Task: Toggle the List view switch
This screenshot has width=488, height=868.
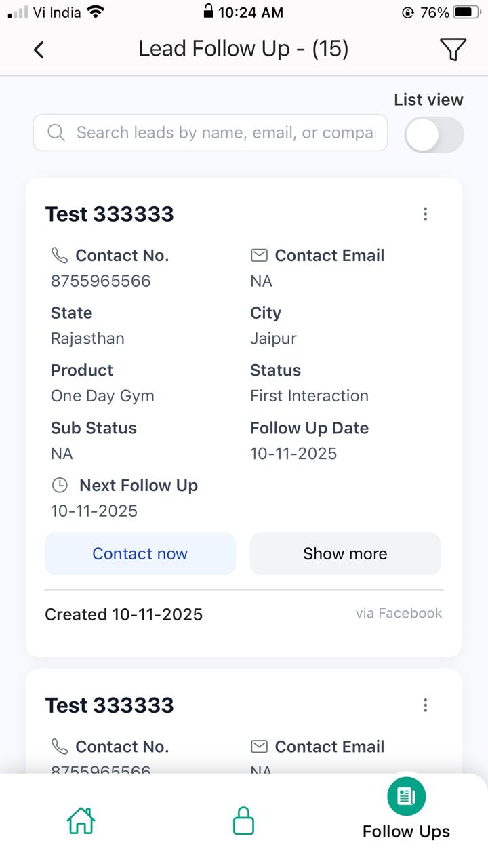Action: [x=434, y=135]
